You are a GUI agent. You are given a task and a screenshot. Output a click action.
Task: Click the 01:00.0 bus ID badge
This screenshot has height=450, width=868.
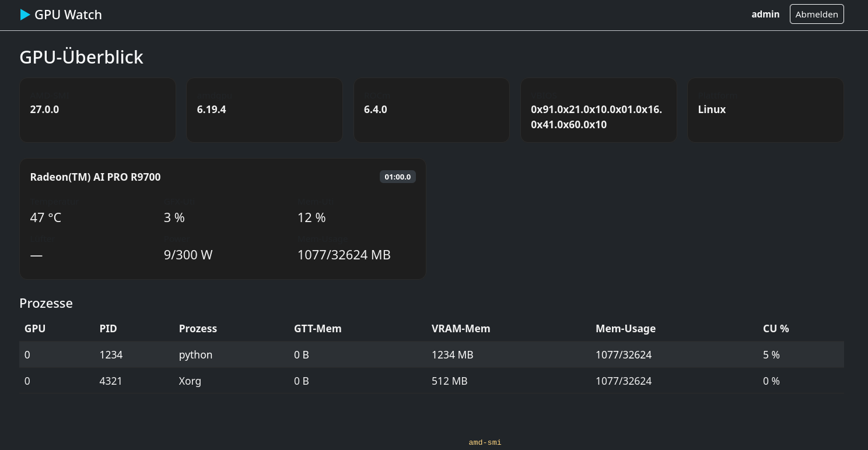pyautogui.click(x=398, y=177)
